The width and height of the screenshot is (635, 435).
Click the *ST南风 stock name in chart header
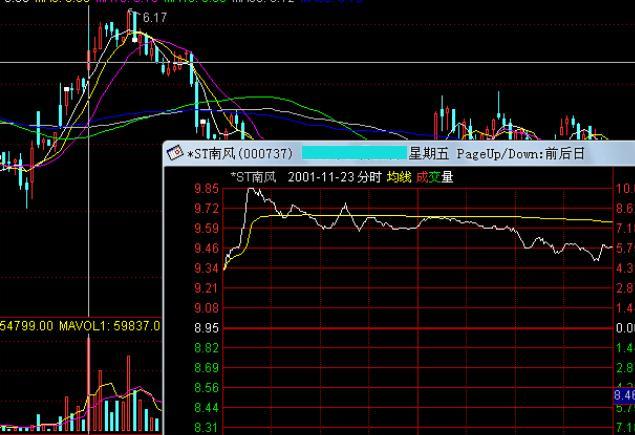coord(253,177)
